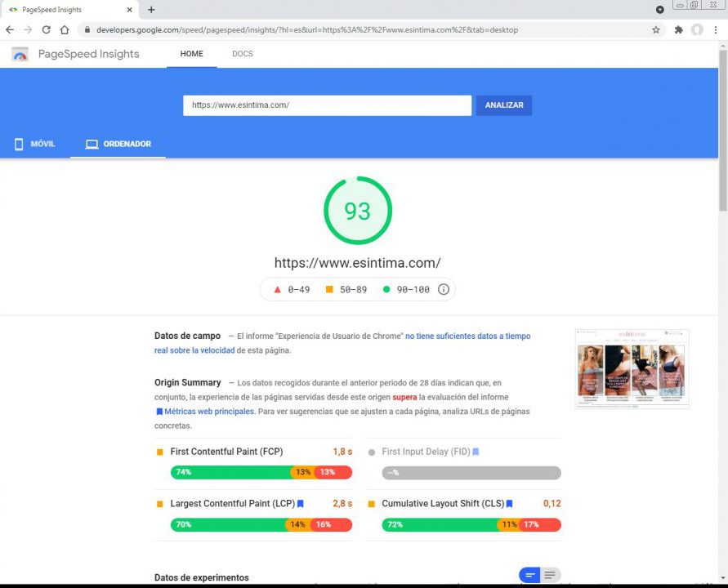Click the 'Origin Summary' heading
The height and width of the screenshot is (588, 728).
point(188,382)
